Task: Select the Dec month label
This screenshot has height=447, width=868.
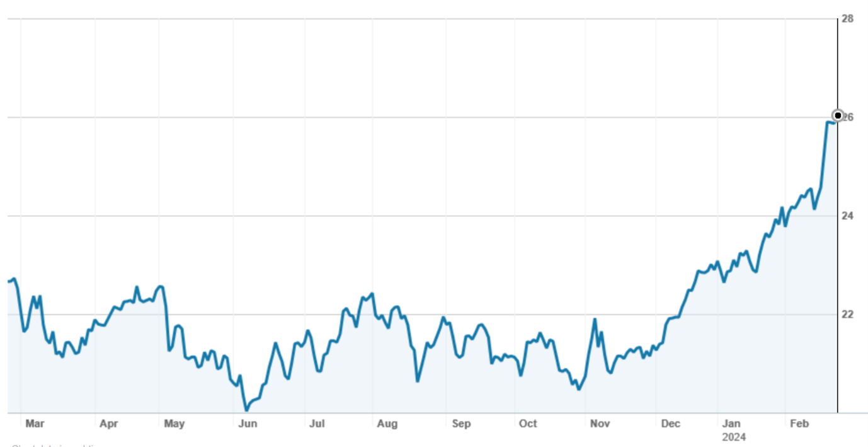Action: point(670,424)
